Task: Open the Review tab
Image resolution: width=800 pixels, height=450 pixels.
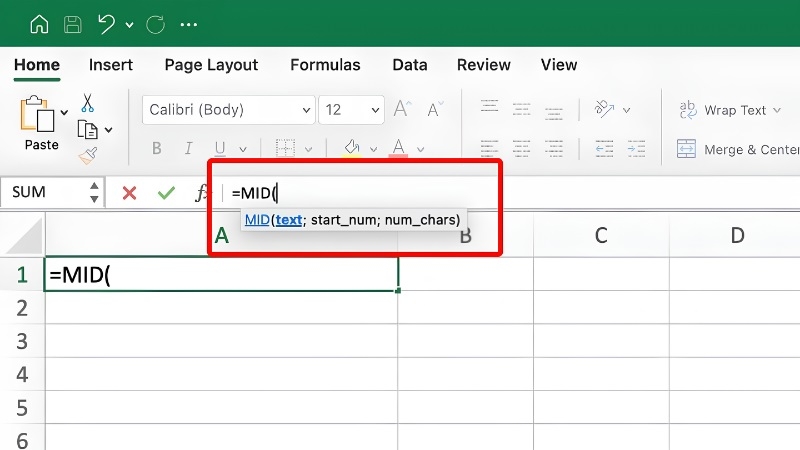Action: [x=484, y=65]
